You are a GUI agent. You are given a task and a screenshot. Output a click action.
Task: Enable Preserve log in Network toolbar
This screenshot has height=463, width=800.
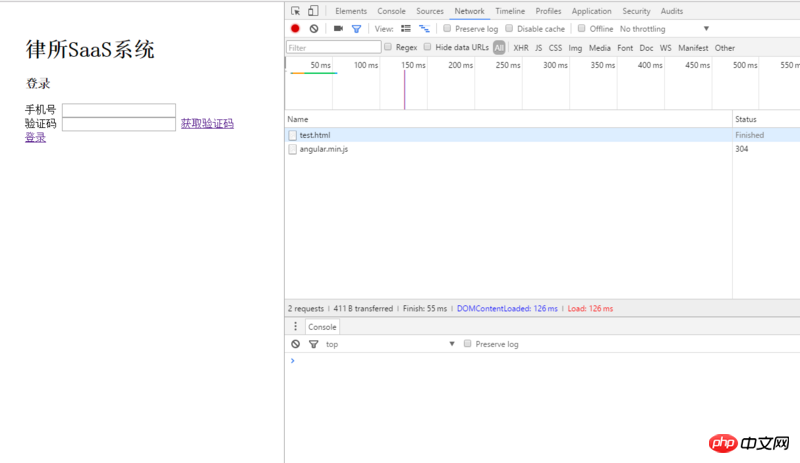point(447,28)
